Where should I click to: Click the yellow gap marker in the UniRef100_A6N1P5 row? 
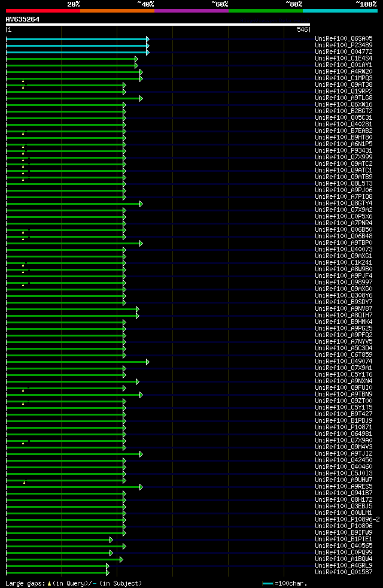point(23,146)
